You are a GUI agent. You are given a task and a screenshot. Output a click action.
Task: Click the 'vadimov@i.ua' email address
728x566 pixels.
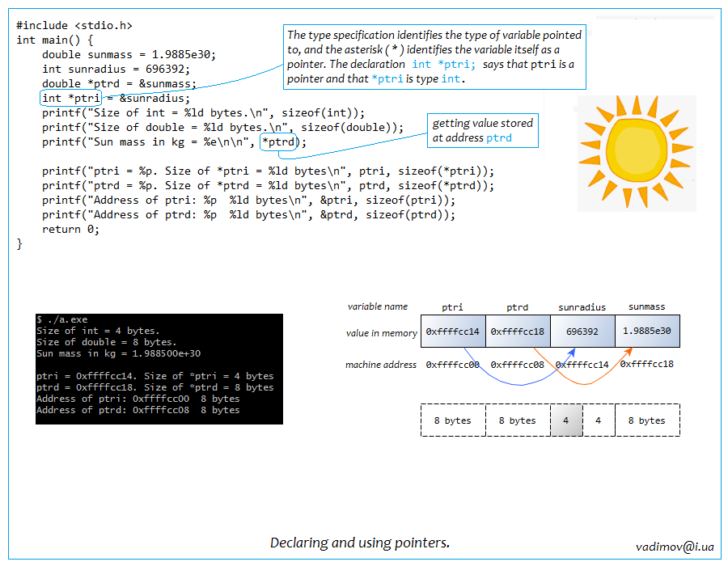click(675, 547)
